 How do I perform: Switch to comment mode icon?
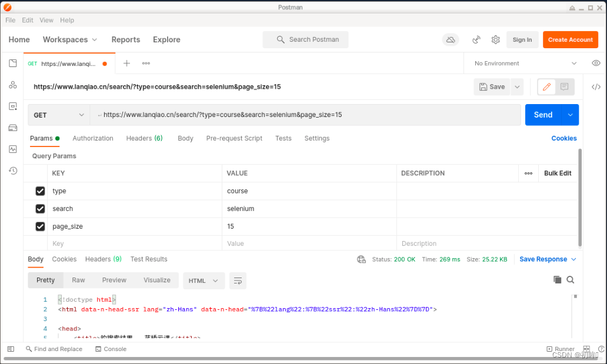click(565, 87)
